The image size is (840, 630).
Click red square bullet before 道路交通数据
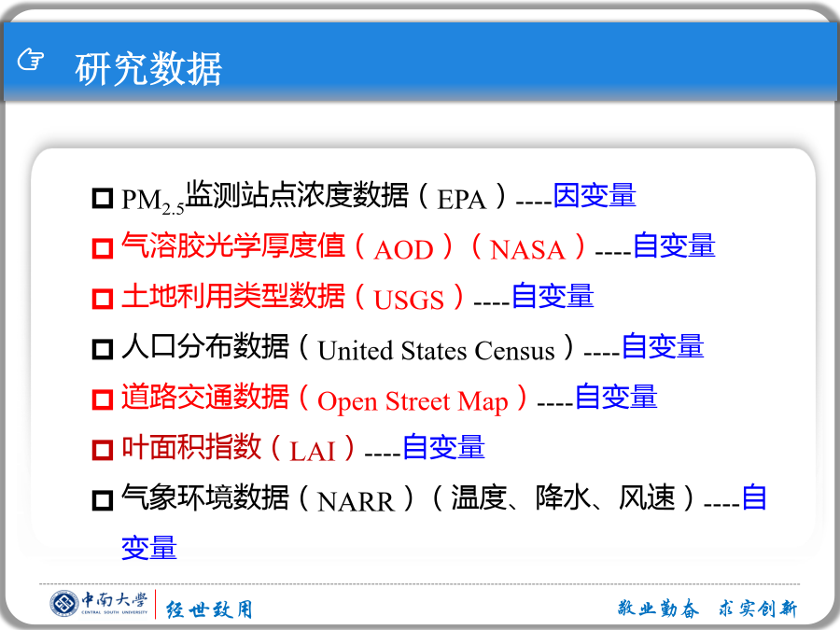[103, 399]
